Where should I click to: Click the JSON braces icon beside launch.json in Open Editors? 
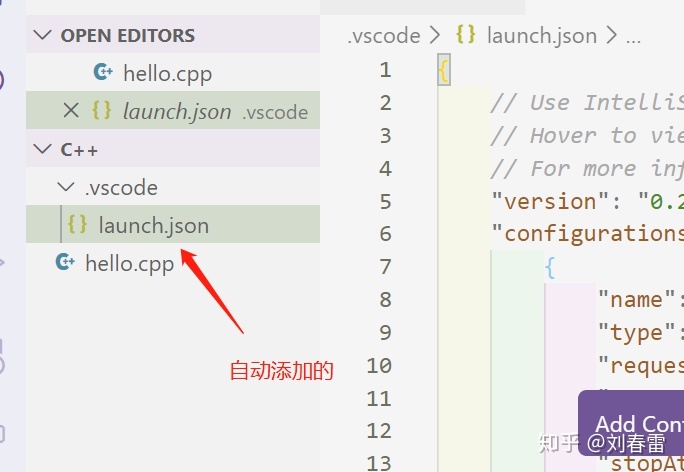click(x=101, y=110)
